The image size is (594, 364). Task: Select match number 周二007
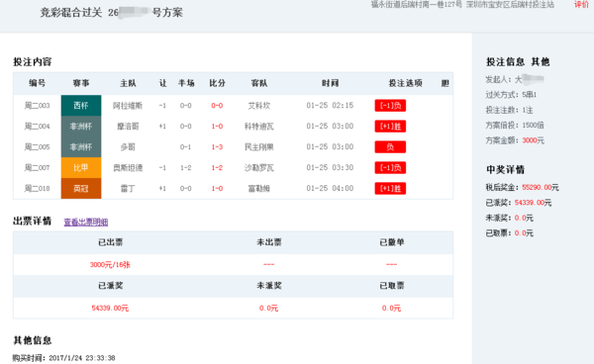click(38, 167)
